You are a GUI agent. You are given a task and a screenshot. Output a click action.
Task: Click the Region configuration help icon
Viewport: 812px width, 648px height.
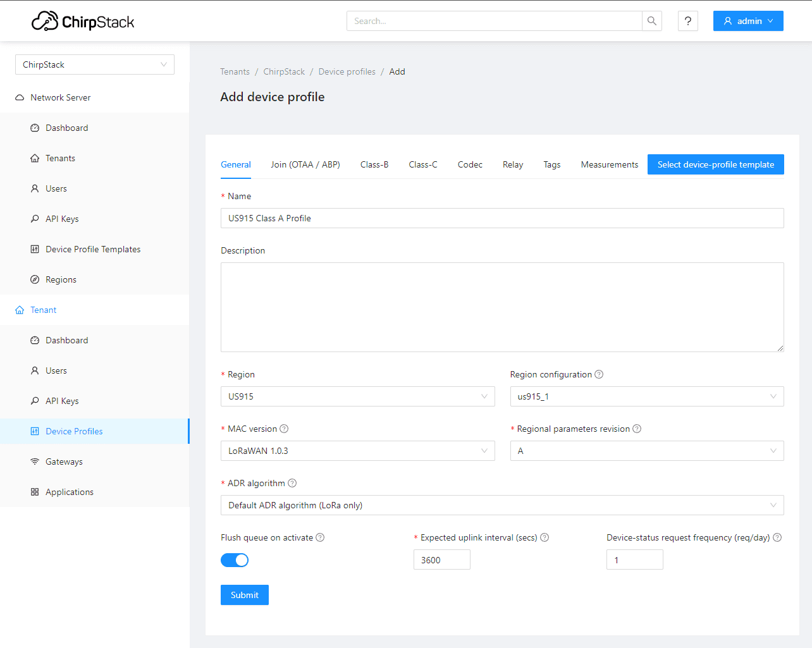click(x=599, y=374)
